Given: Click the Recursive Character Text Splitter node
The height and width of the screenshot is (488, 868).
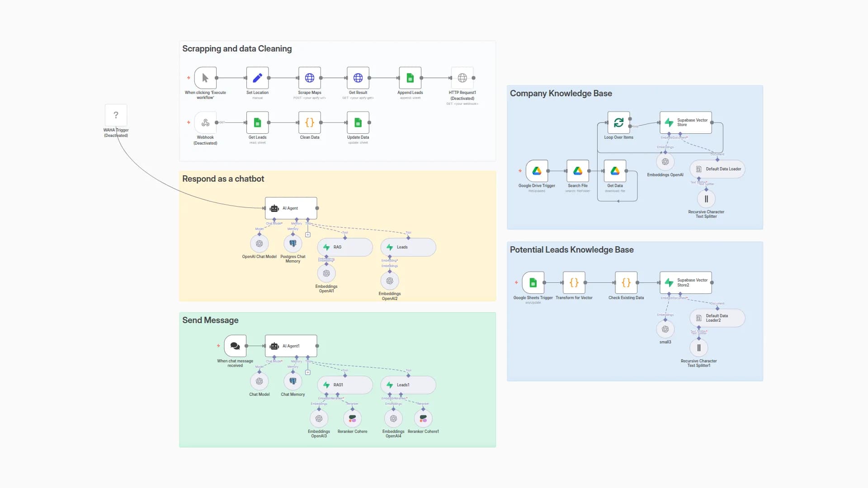Looking at the screenshot, I should (x=706, y=199).
